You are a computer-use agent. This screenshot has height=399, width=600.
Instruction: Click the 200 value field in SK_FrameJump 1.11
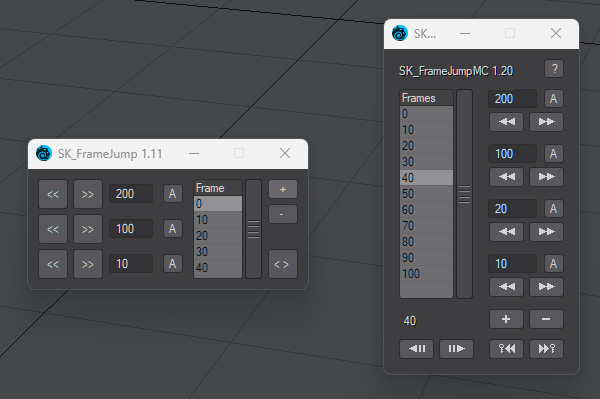pos(131,194)
